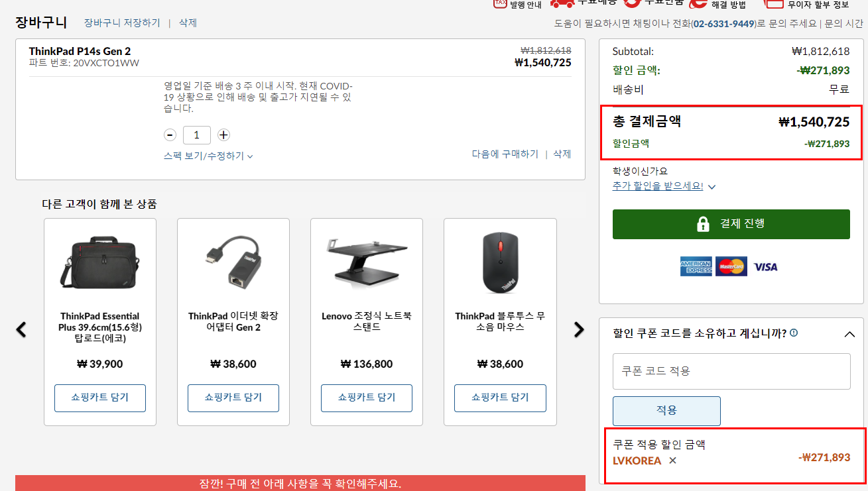868x491 pixels.
Task: Click the VISA logo
Action: click(766, 267)
